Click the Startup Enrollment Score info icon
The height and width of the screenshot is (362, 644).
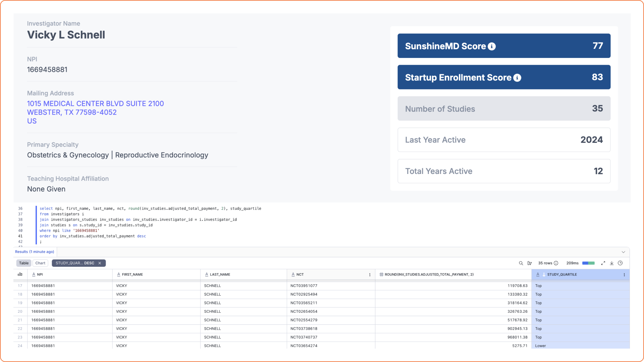pos(517,78)
